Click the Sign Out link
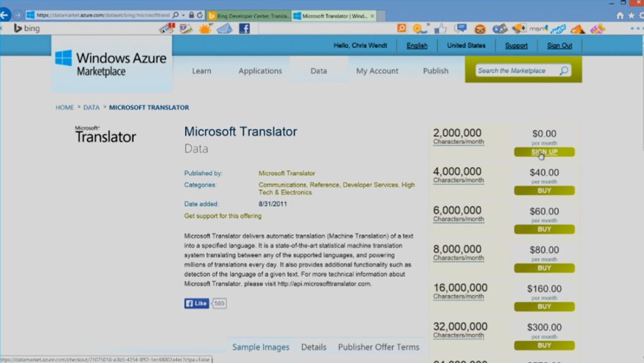644x363 pixels. pos(559,45)
